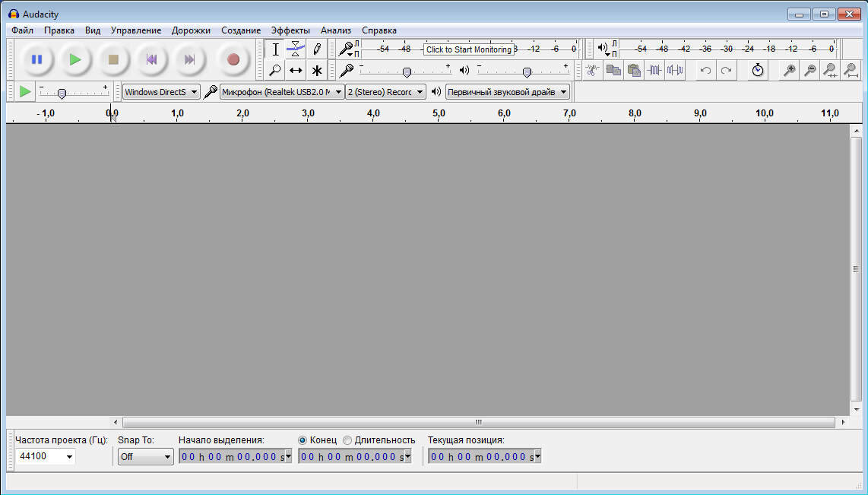Pick the Draw tool pencil

(317, 48)
